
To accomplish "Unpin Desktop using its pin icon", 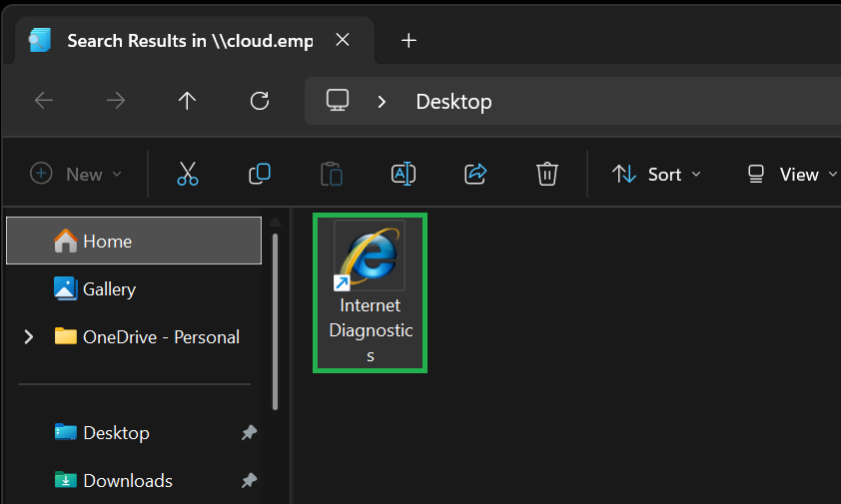I will coord(249,433).
